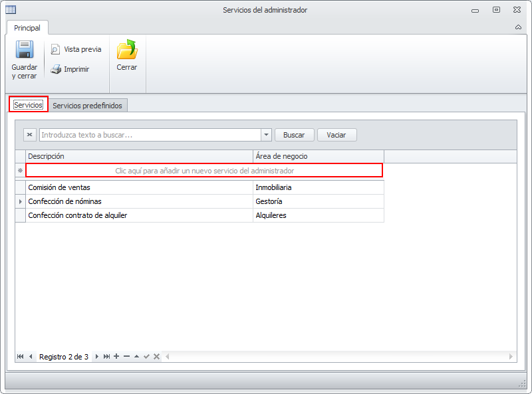Click the Registro 2 de 3 text

pyautogui.click(x=64, y=357)
